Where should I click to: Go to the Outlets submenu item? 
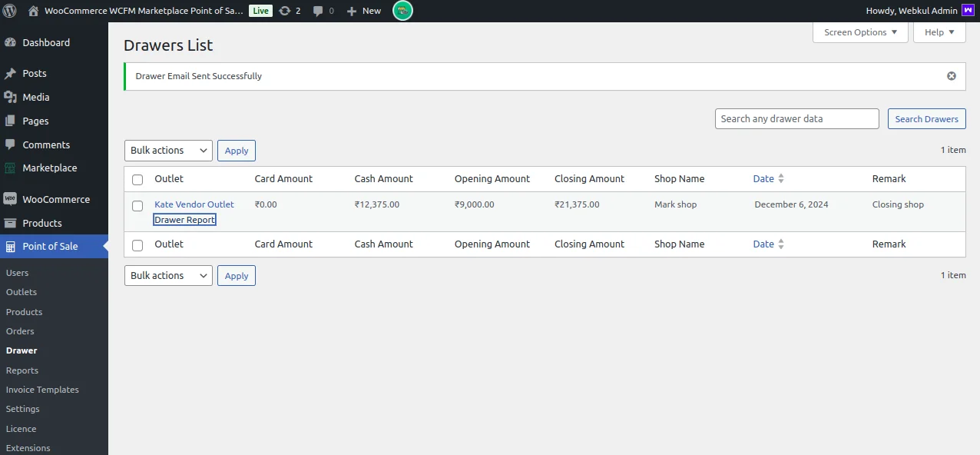click(x=22, y=292)
